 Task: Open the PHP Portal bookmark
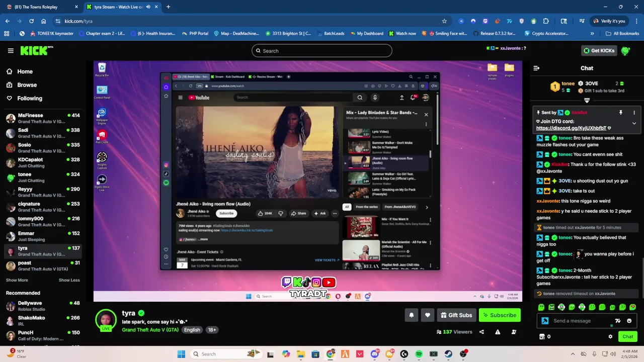tap(194, 34)
